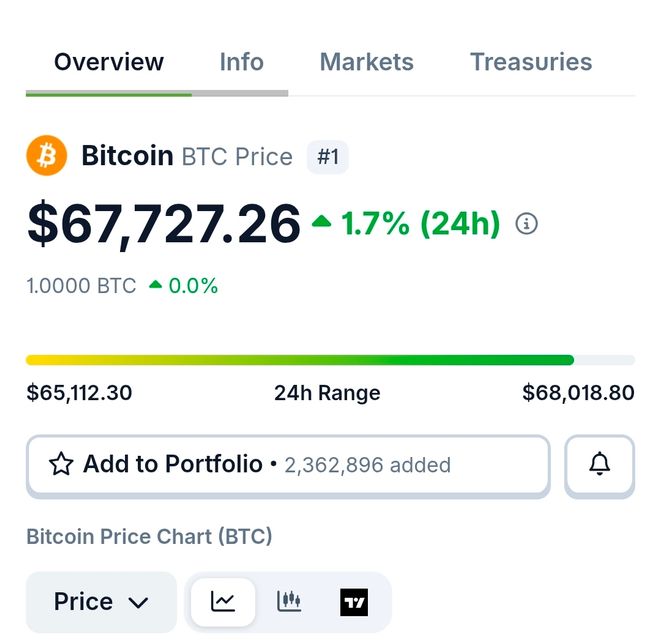The height and width of the screenshot is (640, 655).
Task: Click the bell price alert icon
Action: [x=599, y=464]
